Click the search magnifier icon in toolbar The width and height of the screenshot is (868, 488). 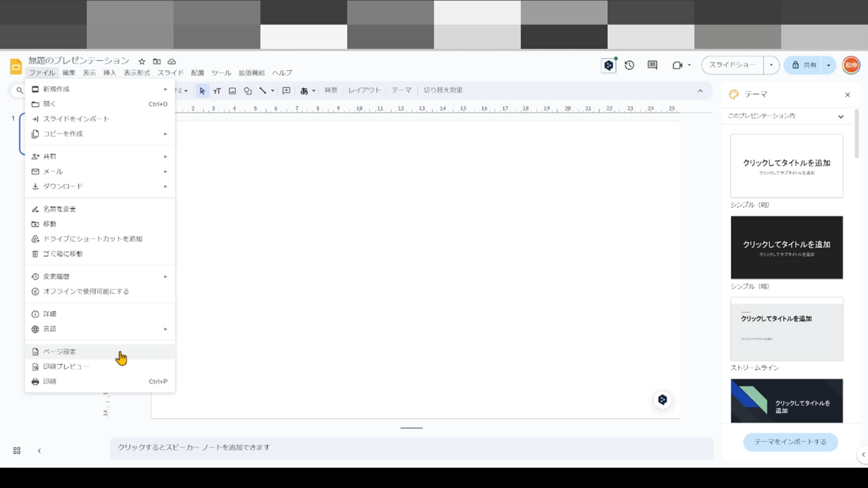(19, 90)
